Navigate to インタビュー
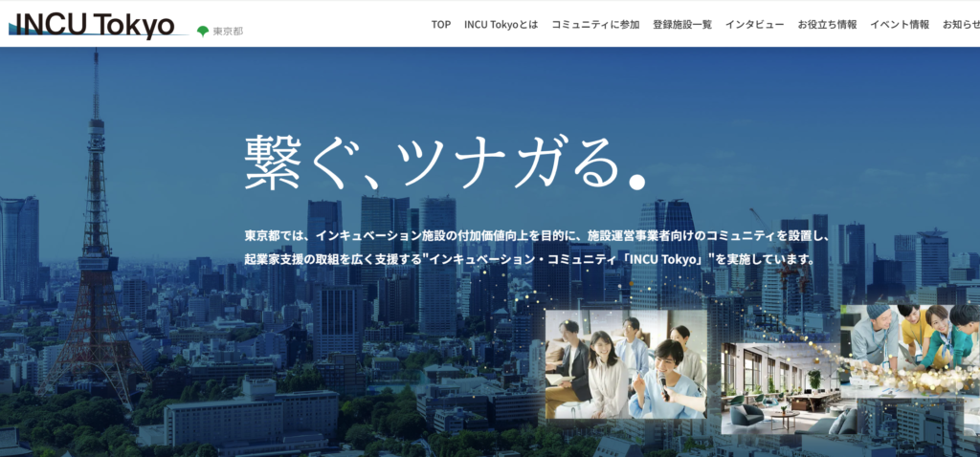 click(754, 24)
